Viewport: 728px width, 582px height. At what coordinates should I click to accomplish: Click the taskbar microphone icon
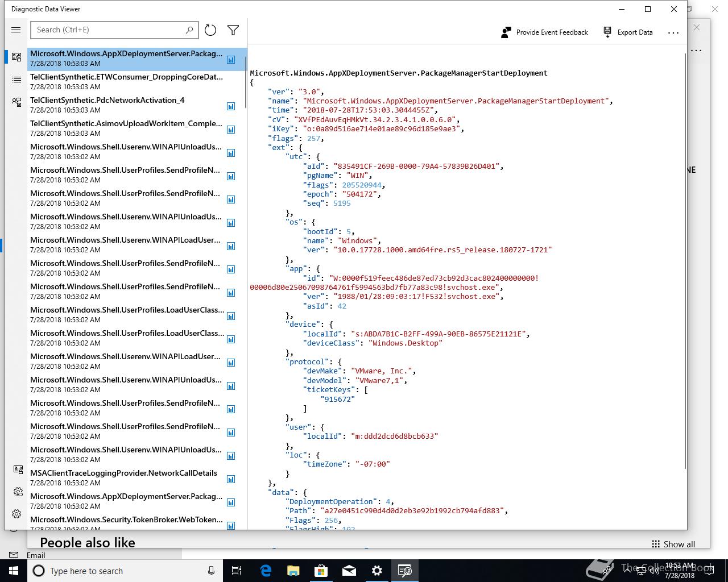pyautogui.click(x=211, y=571)
